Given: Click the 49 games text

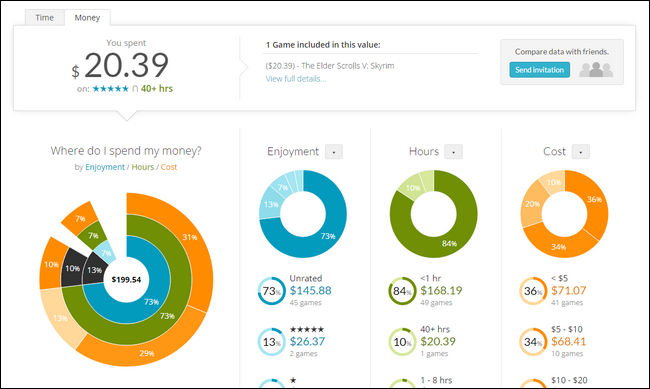Looking at the screenshot, I should (436, 303).
